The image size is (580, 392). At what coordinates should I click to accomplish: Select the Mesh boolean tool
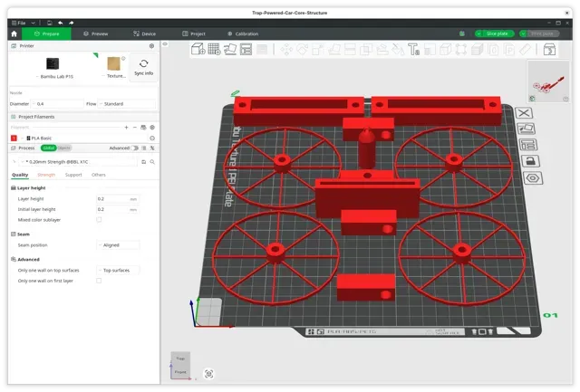[366, 49]
